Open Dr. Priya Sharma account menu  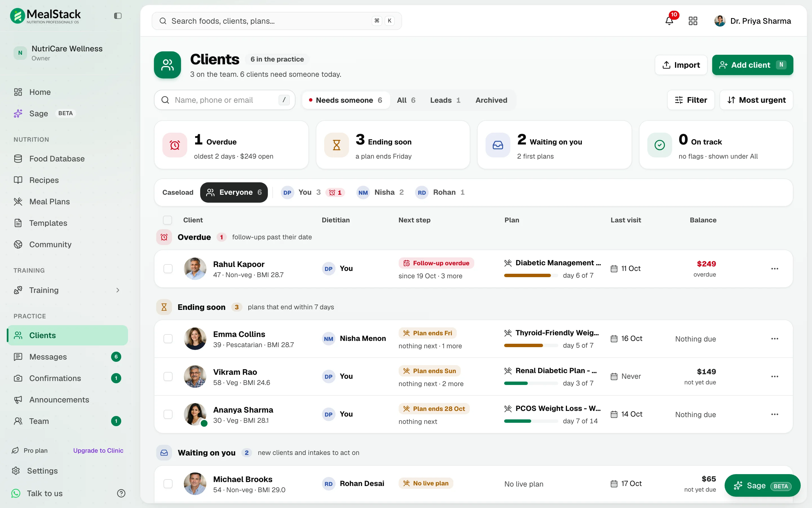[753, 21]
